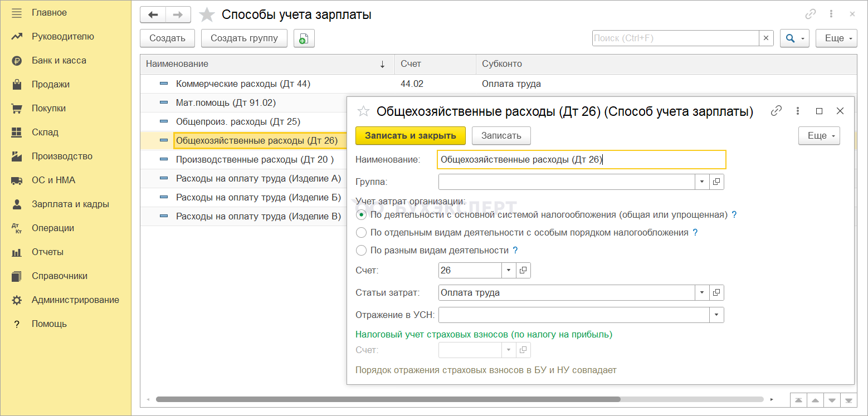Select the special taxation procedure activities option
The width and height of the screenshot is (868, 416).
[361, 233]
